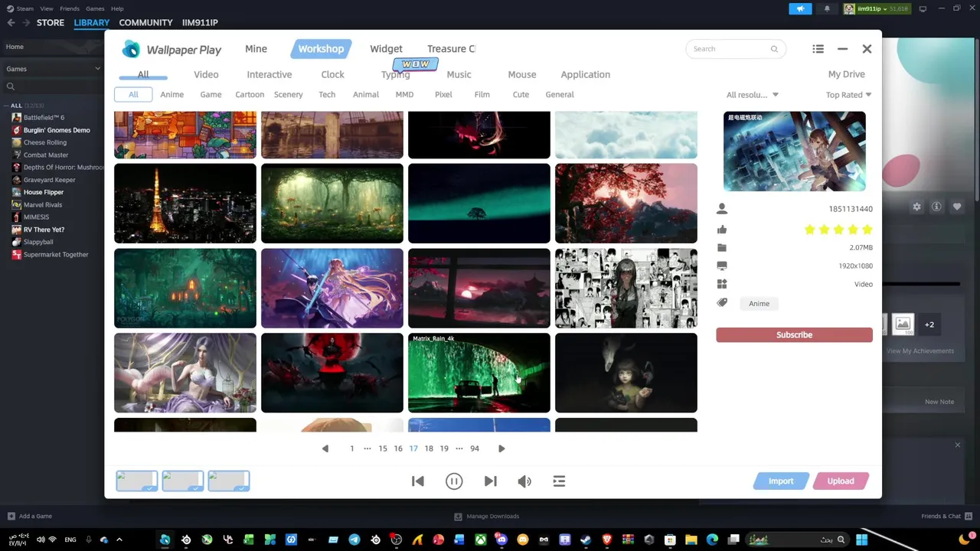Switch to the Mine tab
The image size is (980, 551).
[256, 49]
